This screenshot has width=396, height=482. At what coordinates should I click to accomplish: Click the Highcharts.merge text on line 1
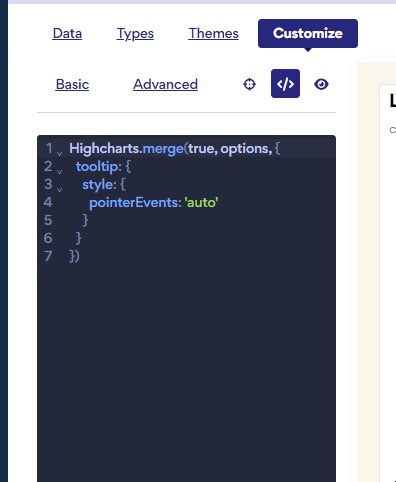point(126,148)
